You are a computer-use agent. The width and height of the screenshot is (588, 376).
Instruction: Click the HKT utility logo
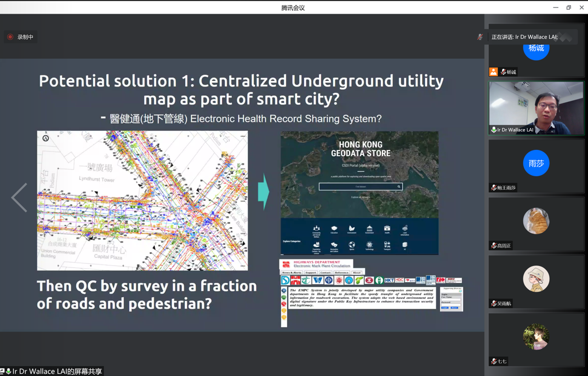tap(389, 280)
